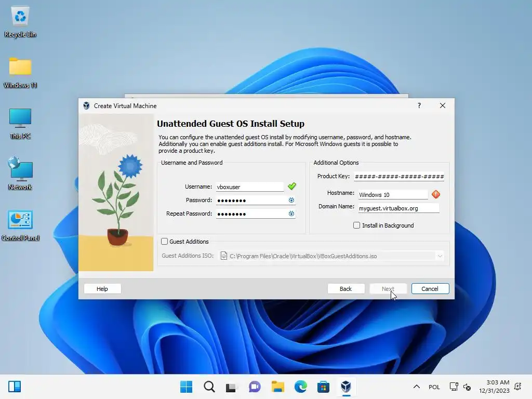This screenshot has height=399, width=532.
Task: Select the This PC desktop icon
Action: (x=20, y=124)
